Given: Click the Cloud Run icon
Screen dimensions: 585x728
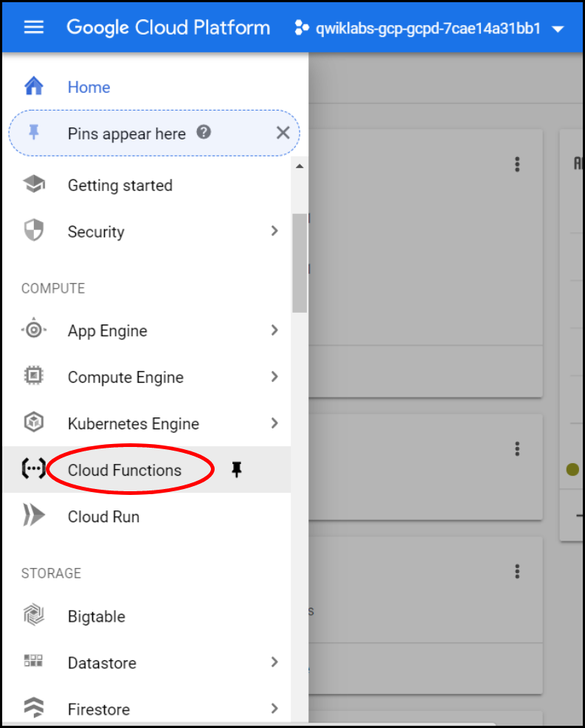Looking at the screenshot, I should 34,516.
